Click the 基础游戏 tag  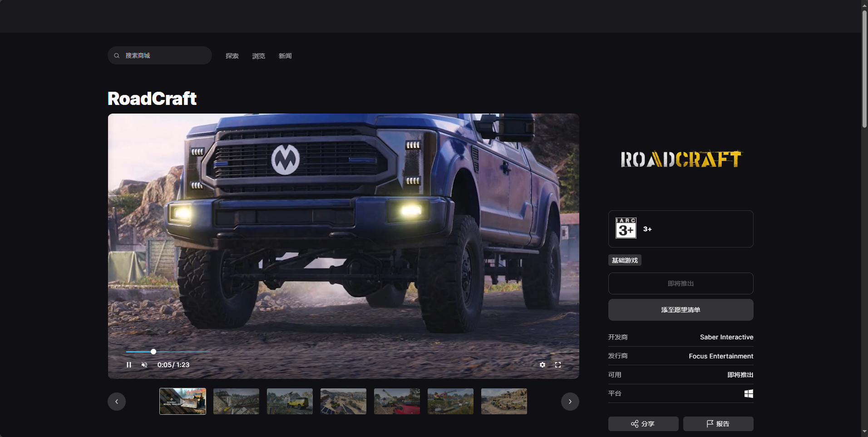coord(625,260)
